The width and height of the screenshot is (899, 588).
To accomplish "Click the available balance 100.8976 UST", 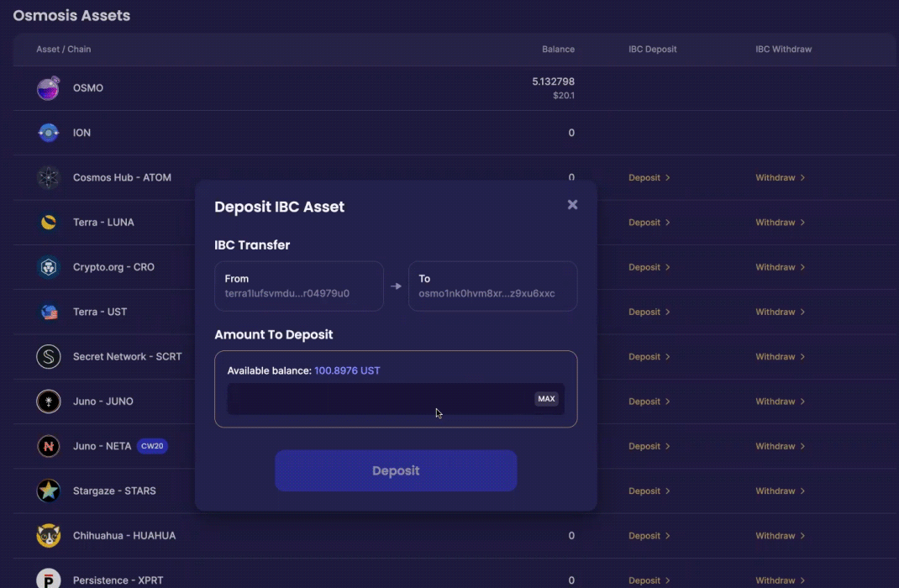I will [347, 370].
